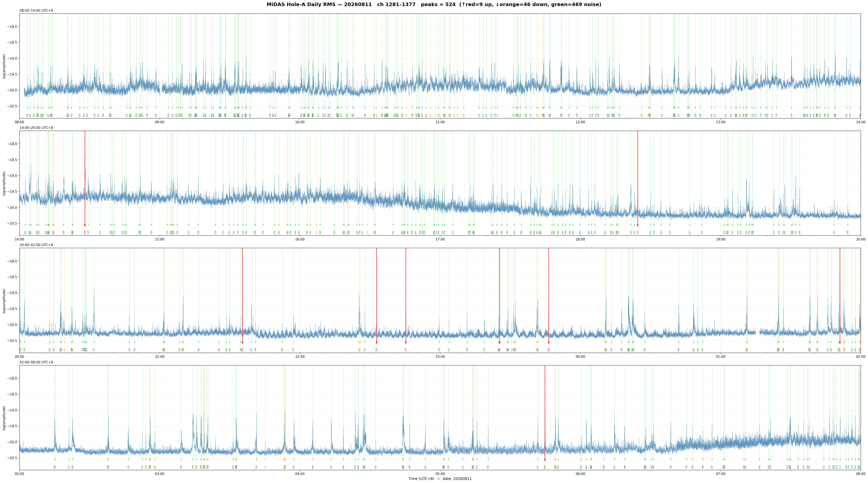Click log(amplitude) label of the 14:00–20:00 panel

[x=4, y=183]
